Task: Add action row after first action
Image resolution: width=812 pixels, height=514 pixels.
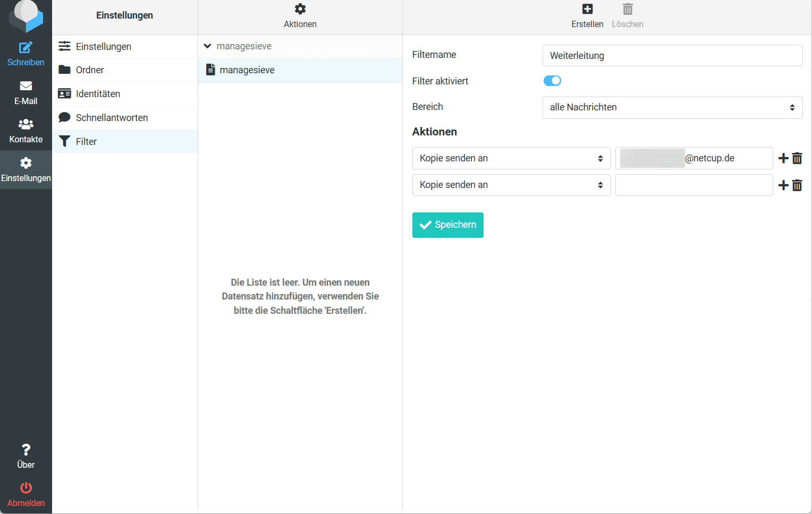Action: click(783, 158)
